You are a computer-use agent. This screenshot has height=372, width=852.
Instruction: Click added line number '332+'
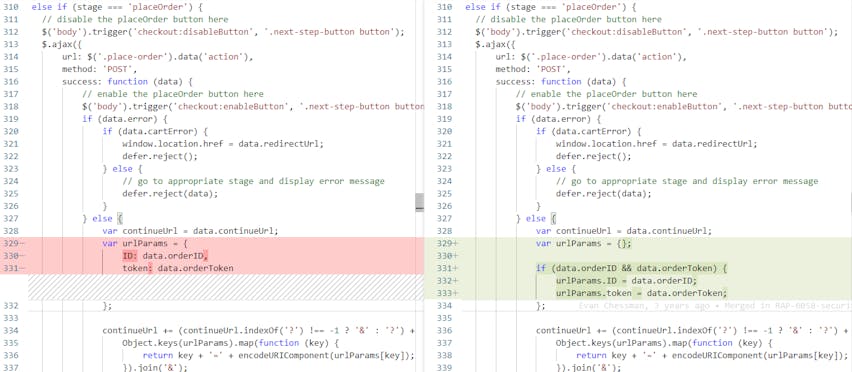tap(447, 281)
